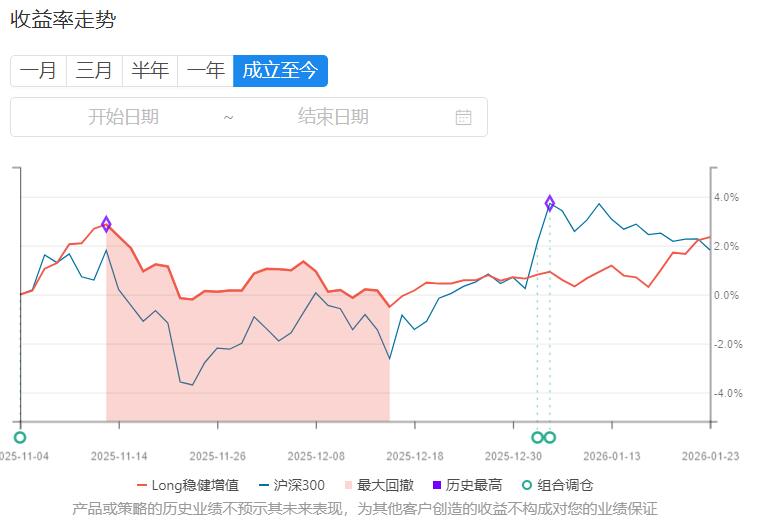This screenshot has width=759, height=528.
Task: Select the 三月 time range tab
Action: click(94, 71)
